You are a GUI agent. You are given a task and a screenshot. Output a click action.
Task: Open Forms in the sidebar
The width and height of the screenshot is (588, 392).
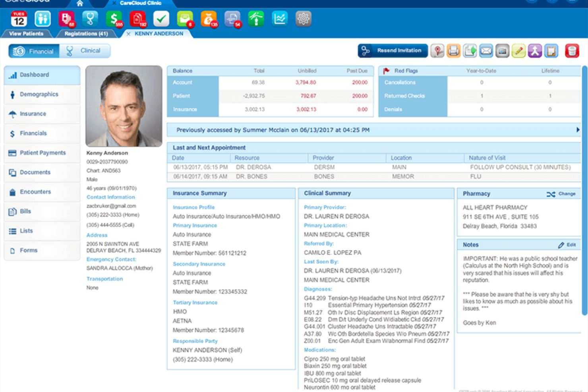[x=42, y=251]
